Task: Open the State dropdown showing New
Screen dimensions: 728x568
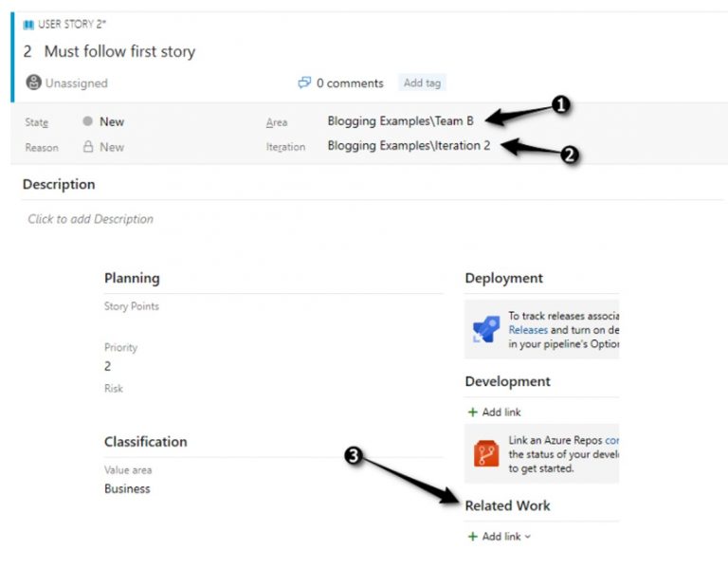Action: [x=112, y=121]
